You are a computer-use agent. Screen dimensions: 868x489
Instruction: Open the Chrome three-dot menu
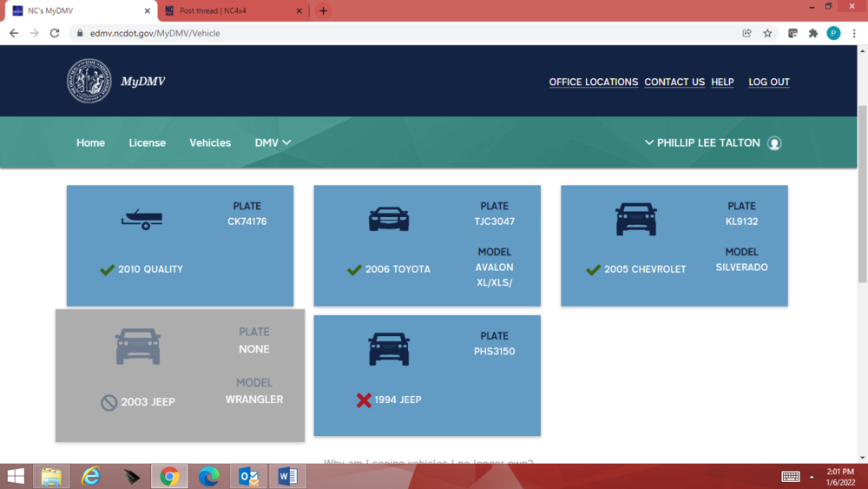point(854,33)
